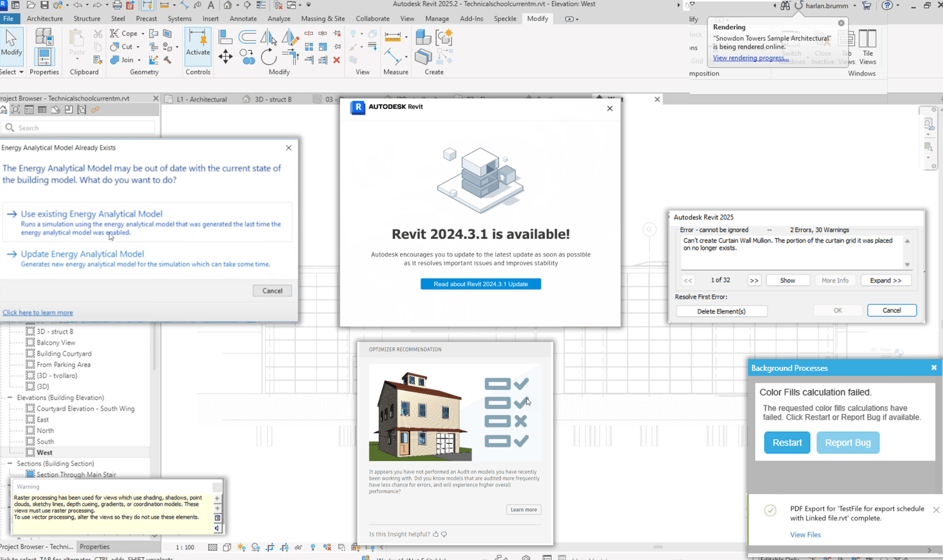Click Report Bug button
This screenshot has width=943, height=560.
[x=848, y=443]
